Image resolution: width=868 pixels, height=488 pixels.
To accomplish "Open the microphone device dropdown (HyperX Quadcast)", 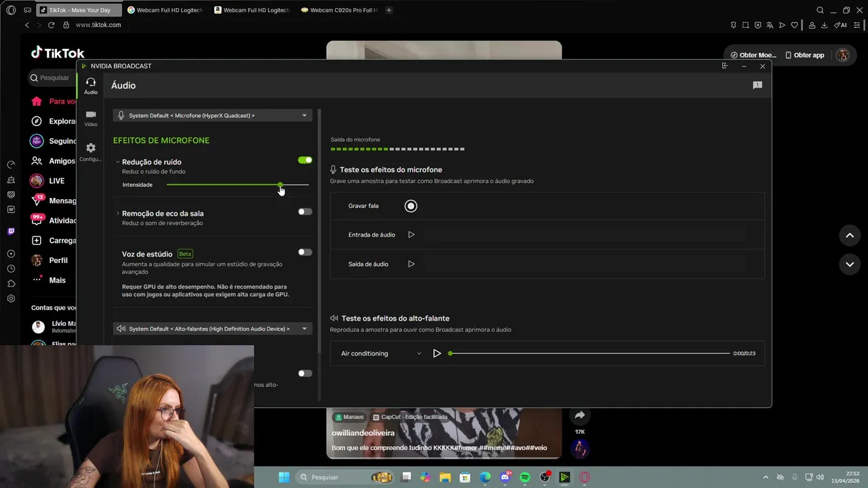I will point(212,115).
